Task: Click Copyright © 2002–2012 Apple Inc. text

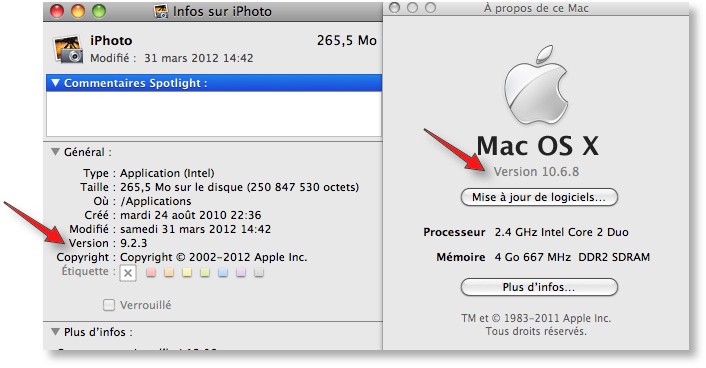Action: [213, 257]
